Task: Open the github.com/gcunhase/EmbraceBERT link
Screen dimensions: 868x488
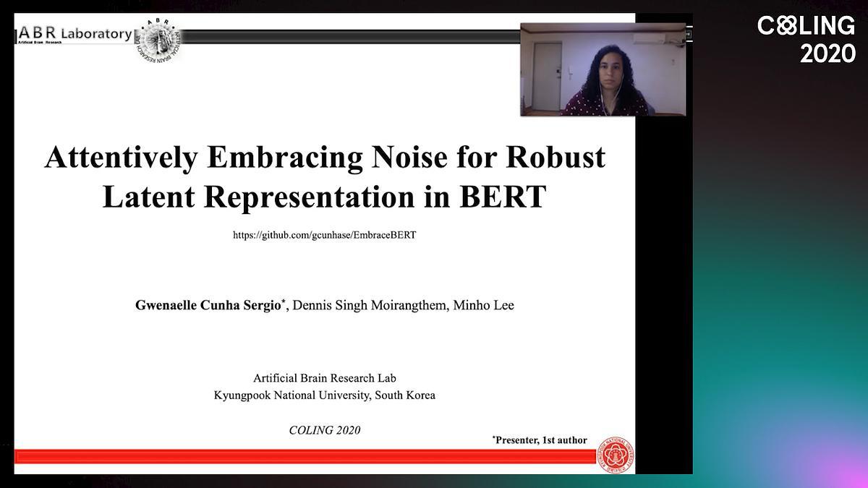Action: [324, 236]
